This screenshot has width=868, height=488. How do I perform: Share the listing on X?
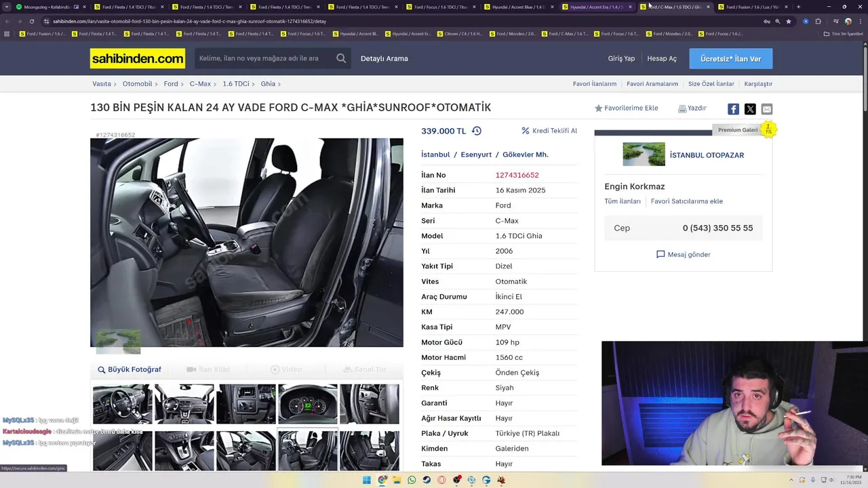(750, 109)
